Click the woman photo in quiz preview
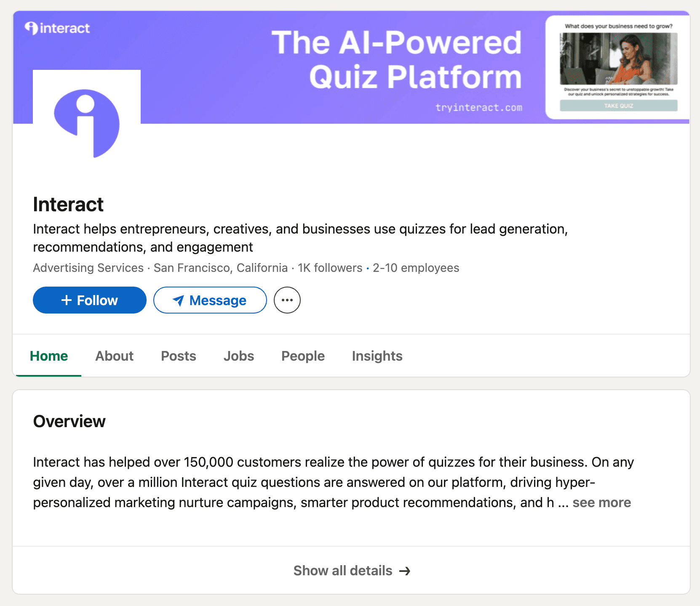This screenshot has height=606, width=700. (x=618, y=59)
